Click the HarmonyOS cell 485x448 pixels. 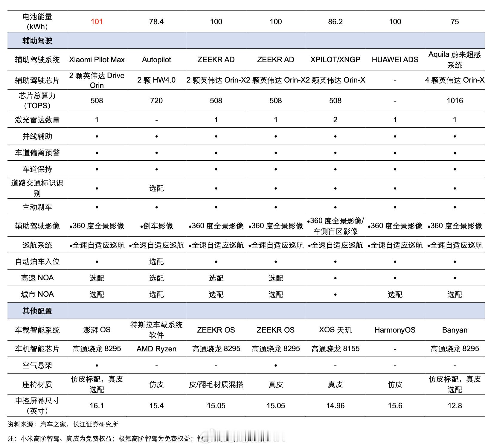[395, 330]
